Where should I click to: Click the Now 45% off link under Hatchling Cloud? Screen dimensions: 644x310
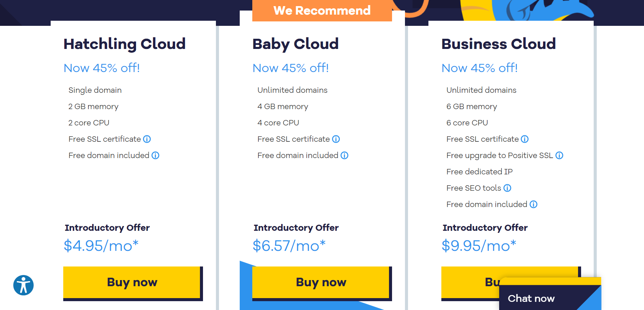(101, 68)
